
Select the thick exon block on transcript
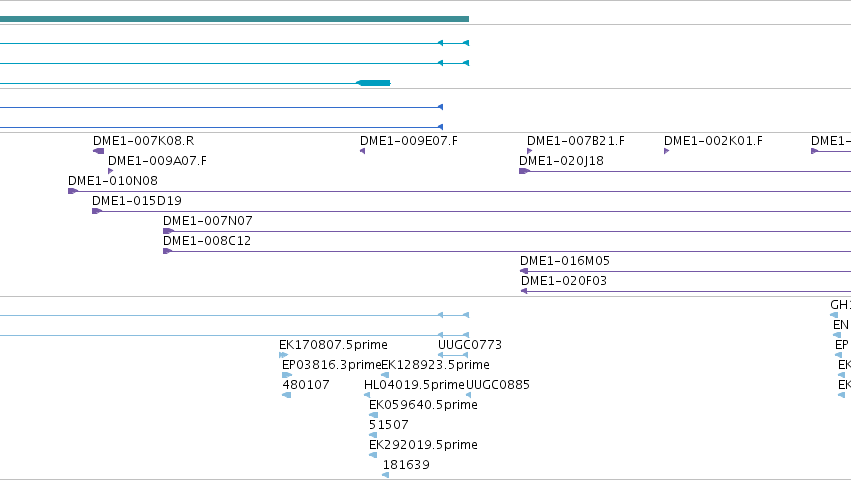(x=373, y=83)
